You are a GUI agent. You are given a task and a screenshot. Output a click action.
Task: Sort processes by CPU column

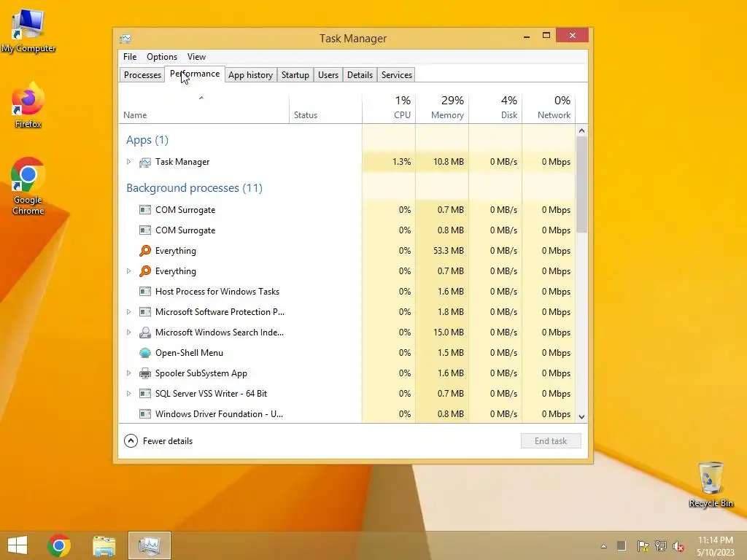point(389,108)
